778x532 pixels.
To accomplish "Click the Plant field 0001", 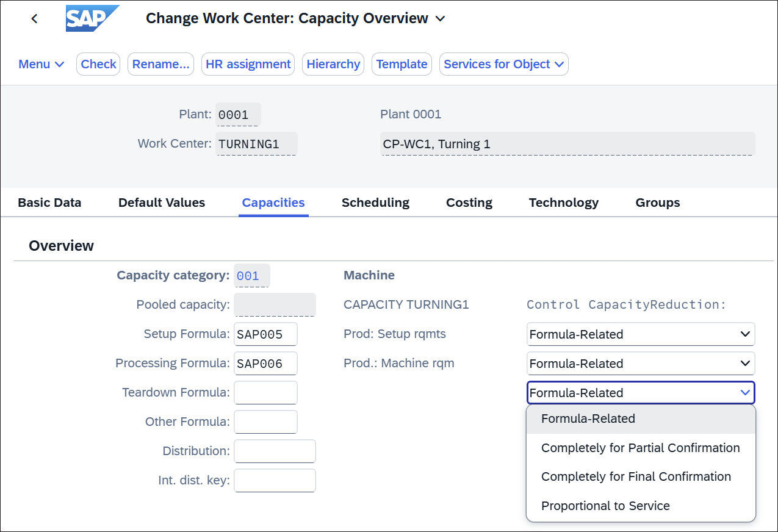I will (238, 115).
